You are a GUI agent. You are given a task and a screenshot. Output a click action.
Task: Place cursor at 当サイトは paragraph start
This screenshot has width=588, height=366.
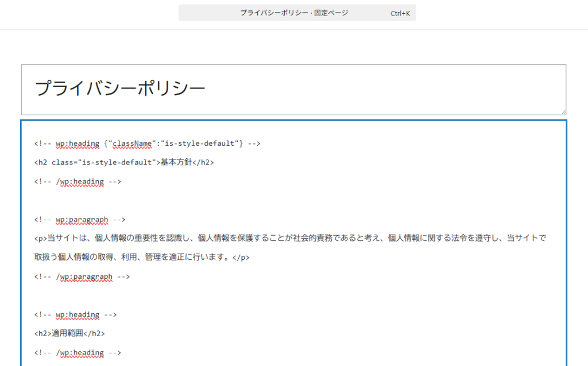[x=48, y=238]
